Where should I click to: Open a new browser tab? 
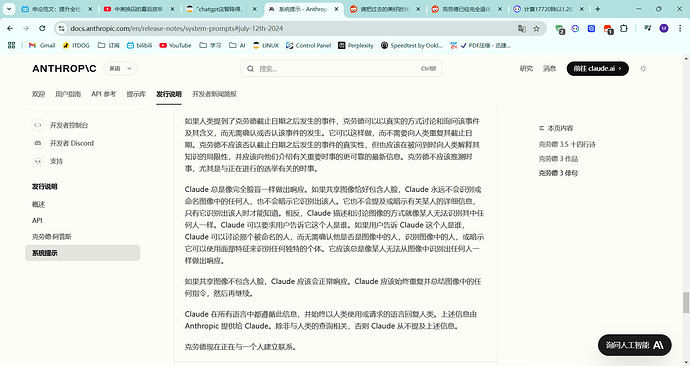[598, 9]
